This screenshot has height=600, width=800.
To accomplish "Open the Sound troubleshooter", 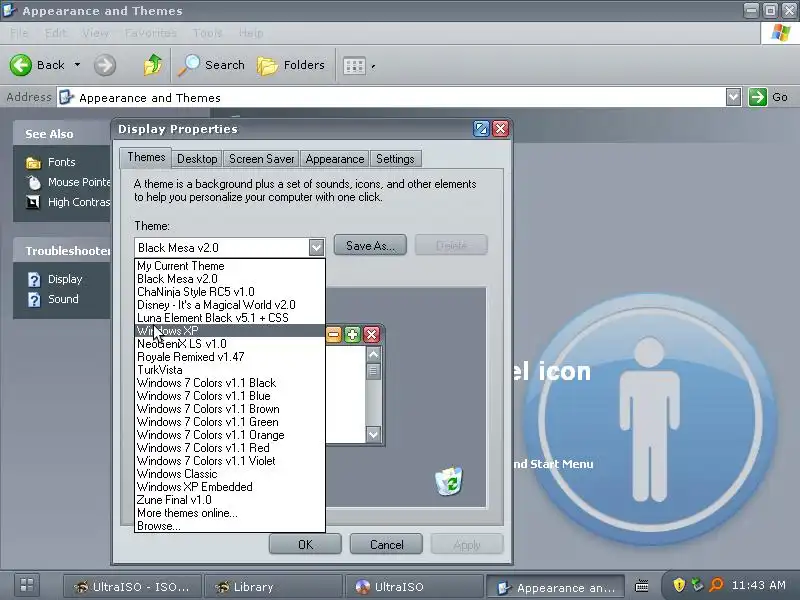I will [x=63, y=299].
